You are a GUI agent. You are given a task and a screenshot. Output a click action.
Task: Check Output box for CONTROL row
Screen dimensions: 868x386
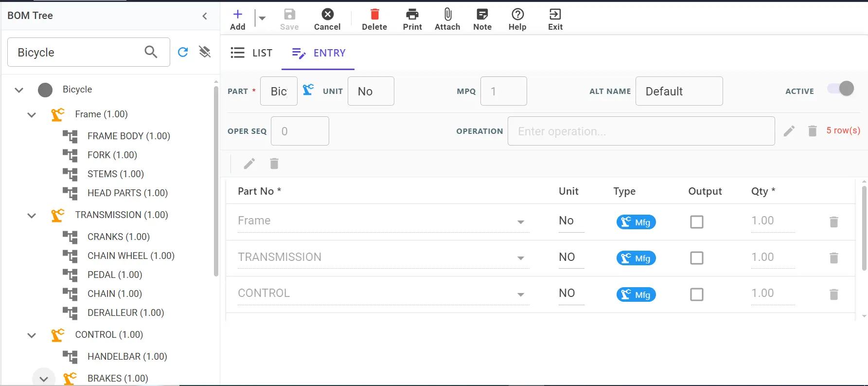(697, 294)
